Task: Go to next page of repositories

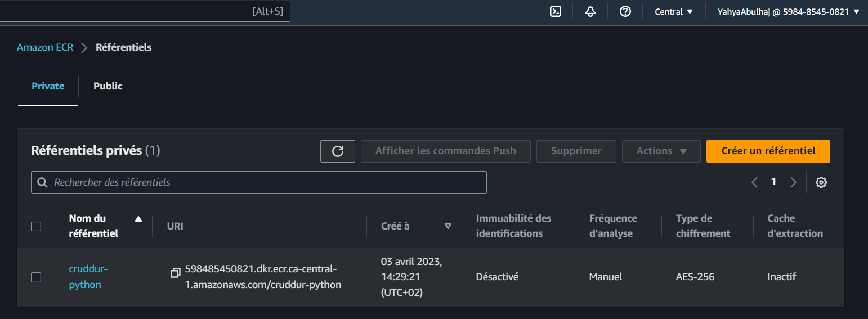Action: click(x=793, y=182)
